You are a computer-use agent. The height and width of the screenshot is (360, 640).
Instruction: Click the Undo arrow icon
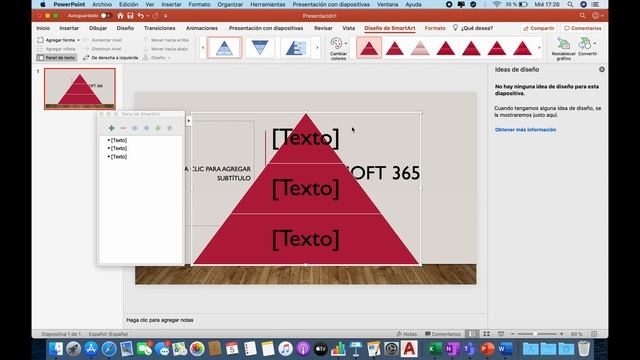click(x=140, y=16)
